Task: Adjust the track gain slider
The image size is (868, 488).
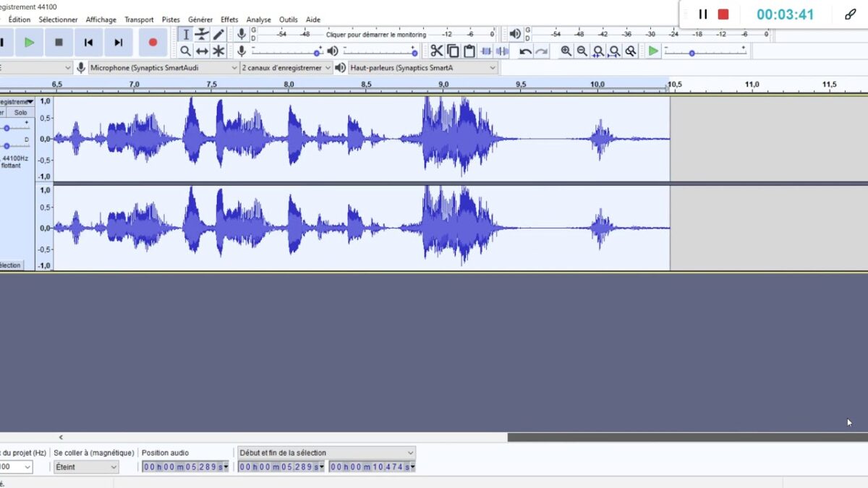Action: (14, 128)
